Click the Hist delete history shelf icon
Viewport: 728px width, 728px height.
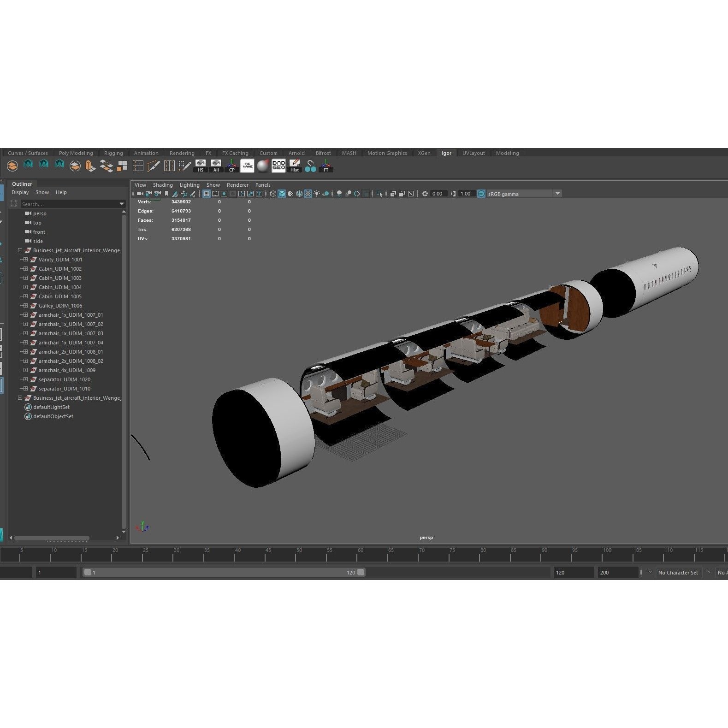(294, 166)
